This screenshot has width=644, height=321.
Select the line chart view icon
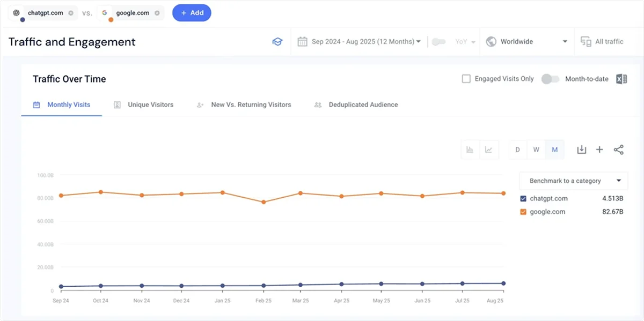488,150
